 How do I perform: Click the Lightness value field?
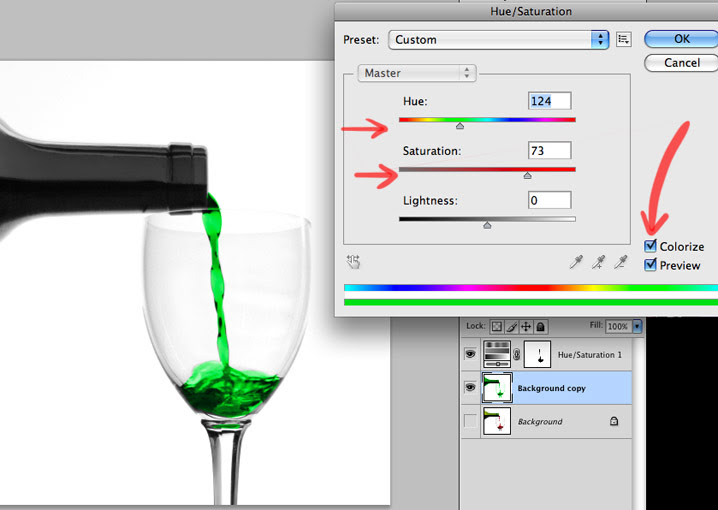click(x=549, y=201)
